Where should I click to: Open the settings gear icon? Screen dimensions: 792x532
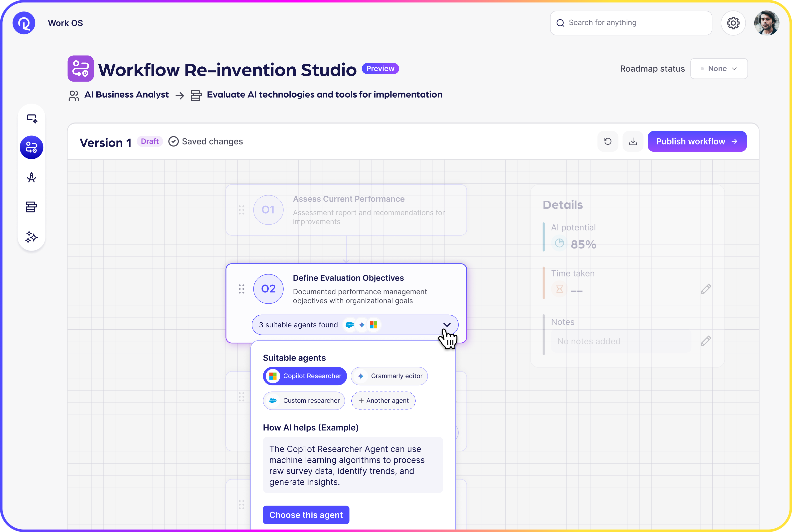[733, 23]
